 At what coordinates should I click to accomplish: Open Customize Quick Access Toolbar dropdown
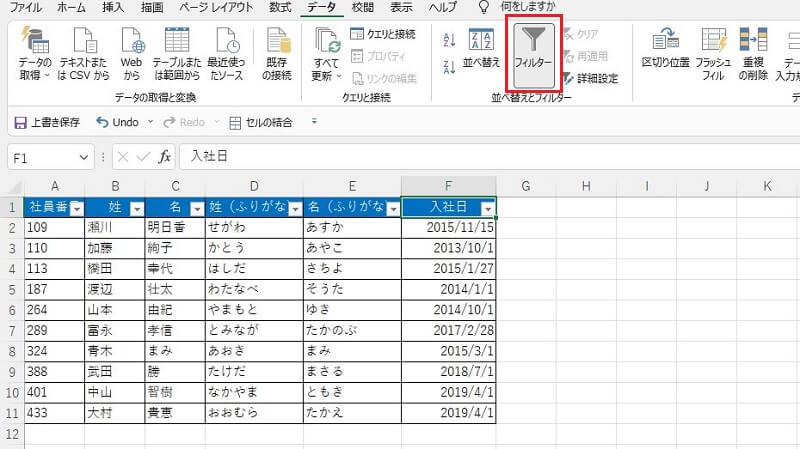(314, 121)
